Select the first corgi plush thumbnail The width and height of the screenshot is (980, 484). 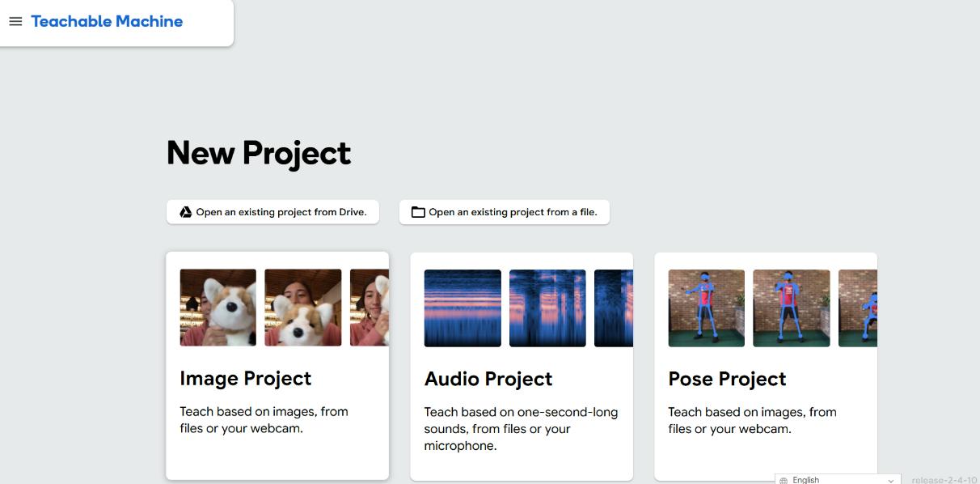pos(218,308)
